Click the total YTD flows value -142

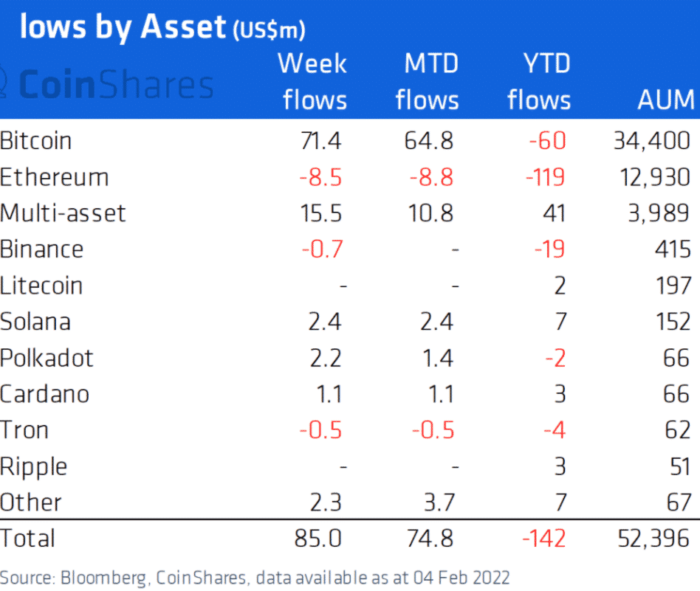tap(543, 539)
